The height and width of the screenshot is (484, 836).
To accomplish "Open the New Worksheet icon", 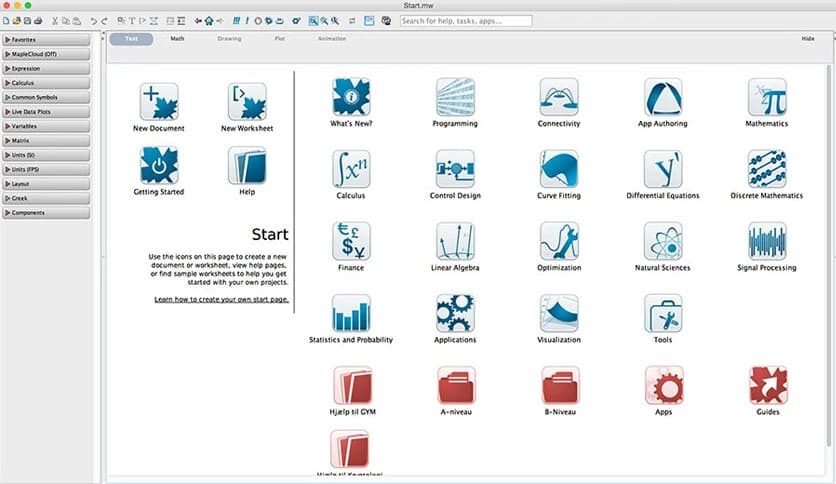I will tap(246, 102).
